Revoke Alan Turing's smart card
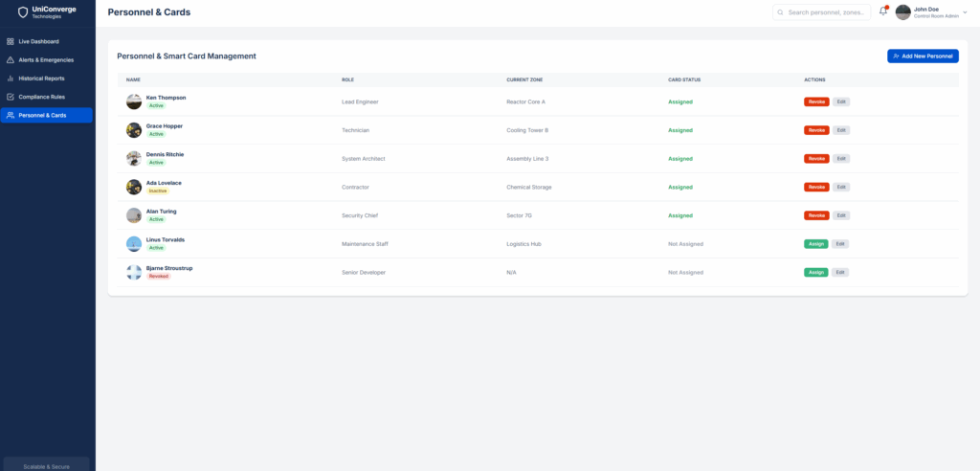Viewport: 980px width, 471px height. (816, 215)
